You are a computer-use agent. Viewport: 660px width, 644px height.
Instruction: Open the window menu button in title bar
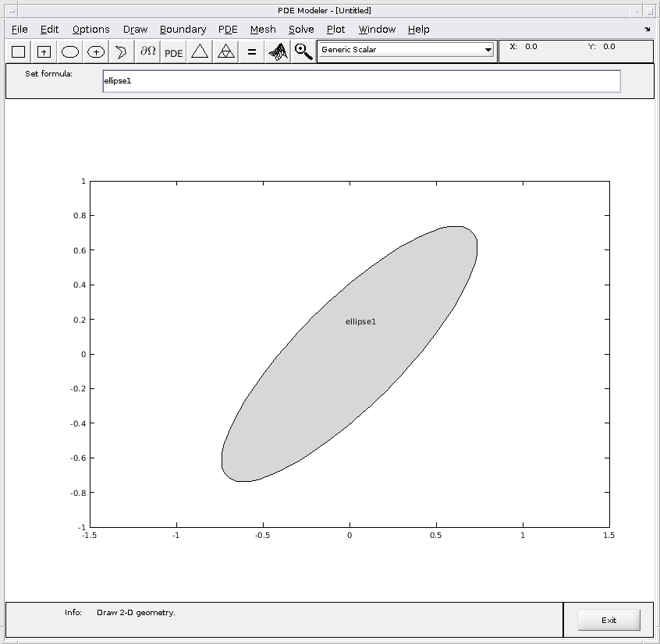click(x=12, y=11)
